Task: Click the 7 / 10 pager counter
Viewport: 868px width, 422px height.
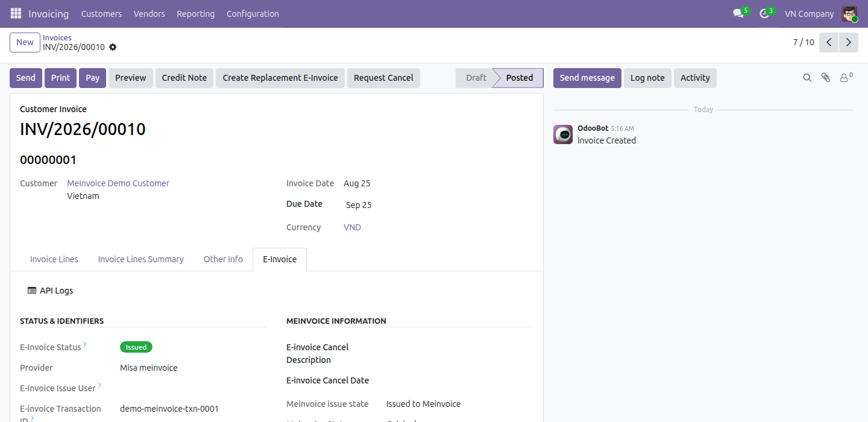Action: 804,42
